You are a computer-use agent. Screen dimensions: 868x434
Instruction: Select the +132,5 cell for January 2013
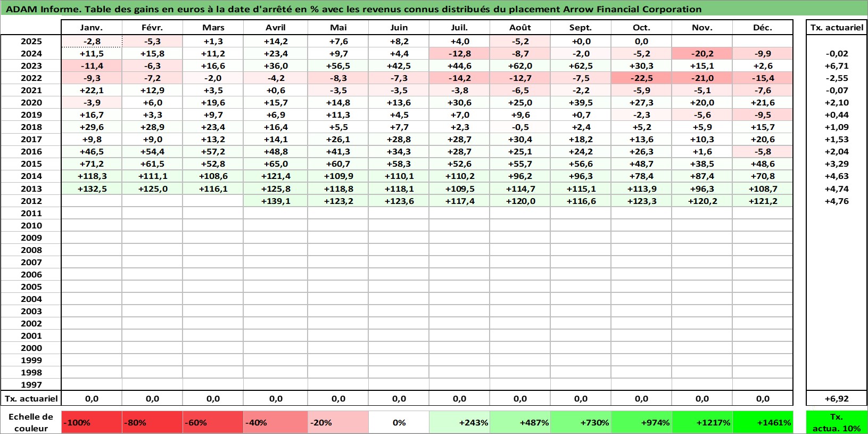click(92, 189)
